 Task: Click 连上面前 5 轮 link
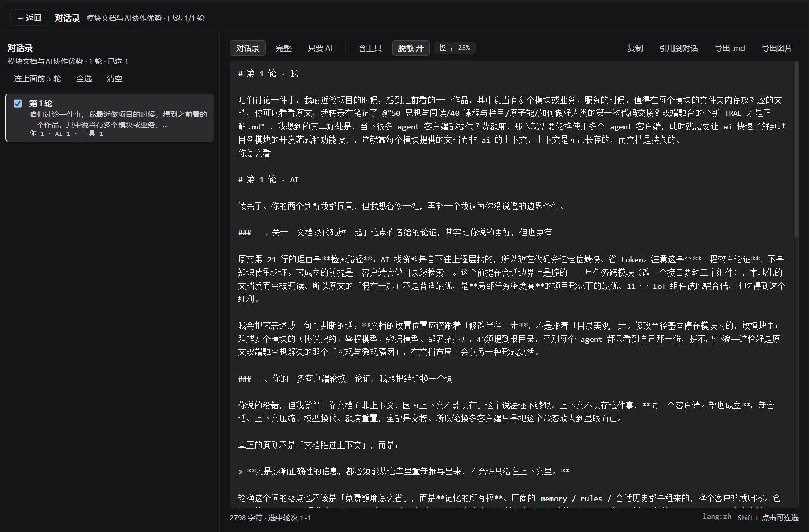click(37, 79)
